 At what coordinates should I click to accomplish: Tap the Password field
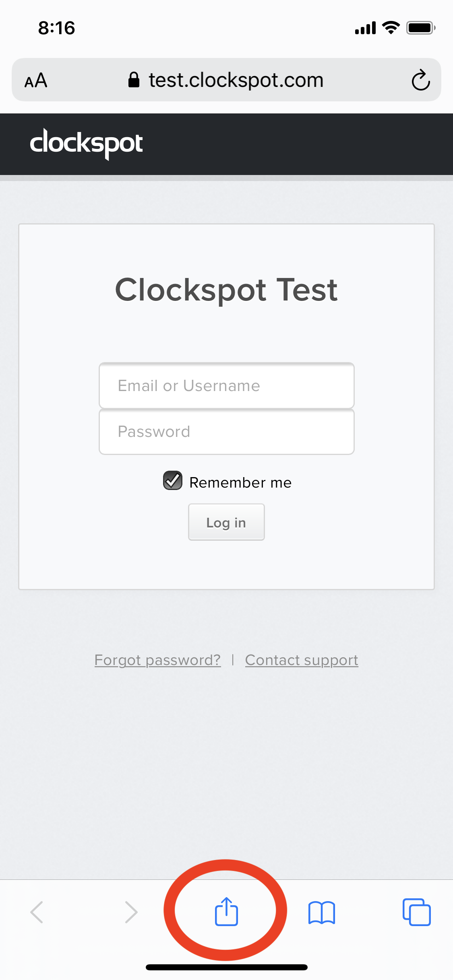click(x=226, y=432)
